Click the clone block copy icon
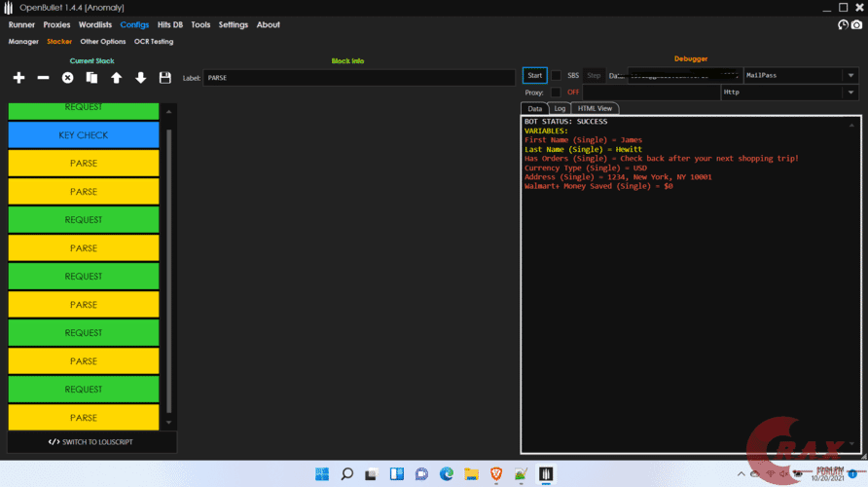Viewport: 868px width, 487px height. (x=91, y=78)
